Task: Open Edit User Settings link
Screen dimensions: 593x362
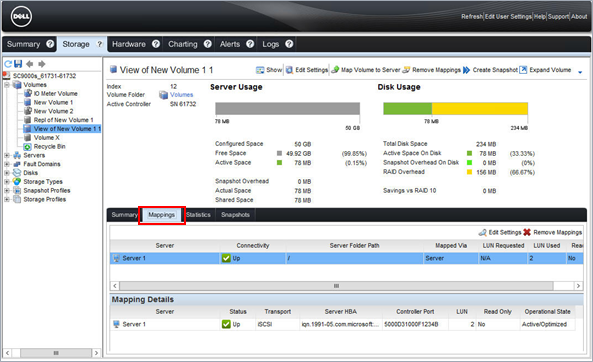Action: point(508,17)
